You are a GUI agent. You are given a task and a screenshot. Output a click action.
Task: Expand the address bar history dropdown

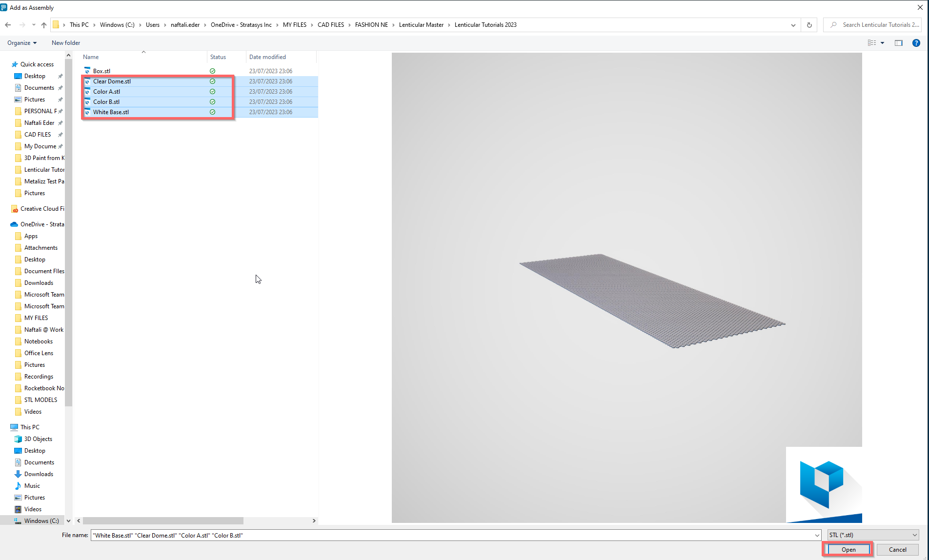[x=793, y=25]
